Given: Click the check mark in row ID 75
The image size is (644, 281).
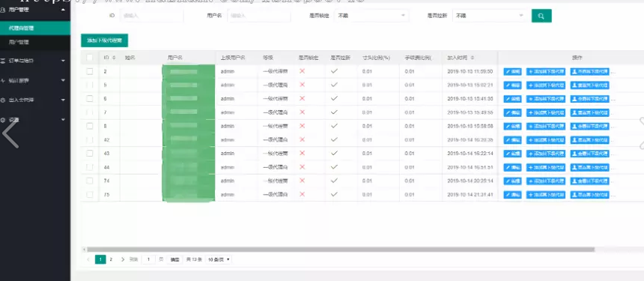Looking at the screenshot, I should 334,194.
